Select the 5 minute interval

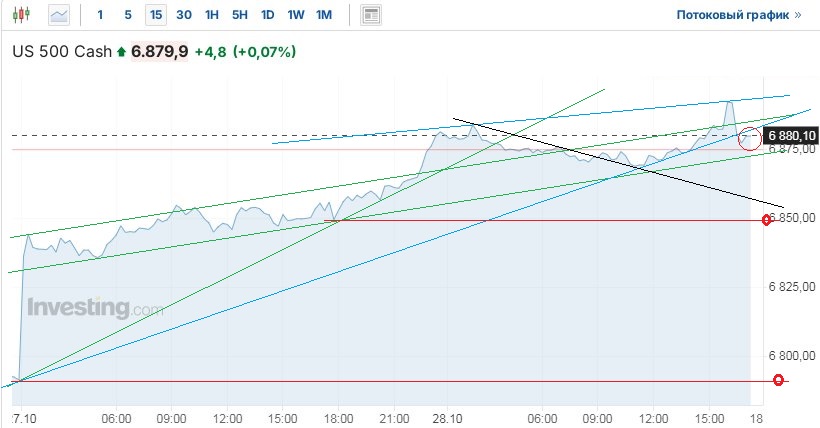(127, 15)
